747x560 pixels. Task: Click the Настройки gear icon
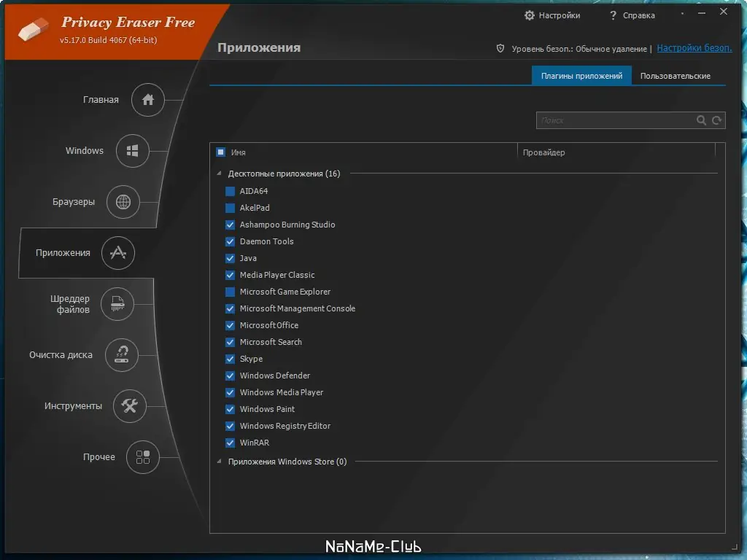pos(530,15)
